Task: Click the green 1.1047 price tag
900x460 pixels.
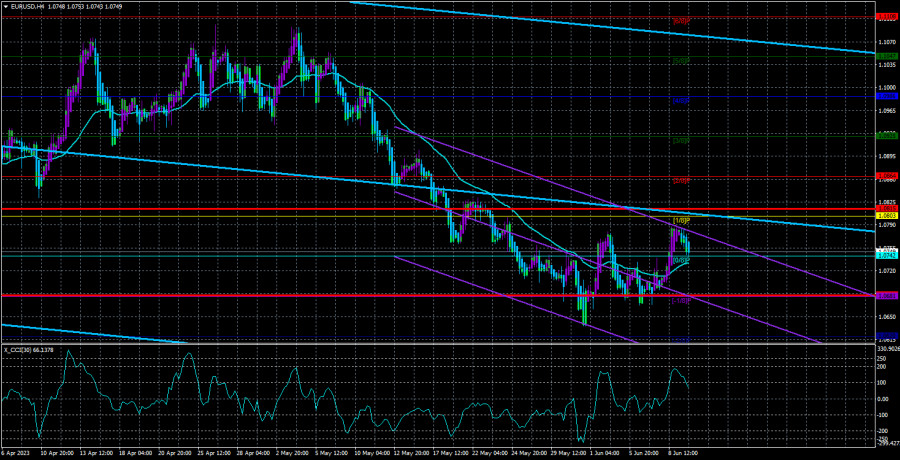Action: 888,55
